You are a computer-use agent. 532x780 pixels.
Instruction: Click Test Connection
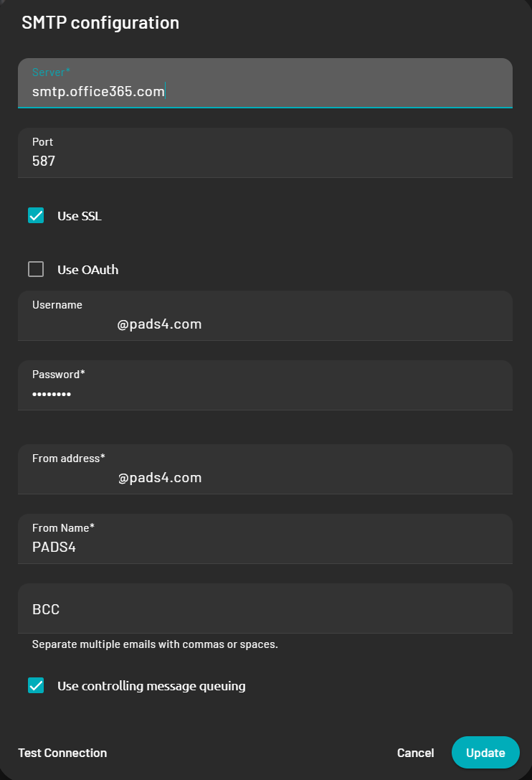[x=62, y=753]
